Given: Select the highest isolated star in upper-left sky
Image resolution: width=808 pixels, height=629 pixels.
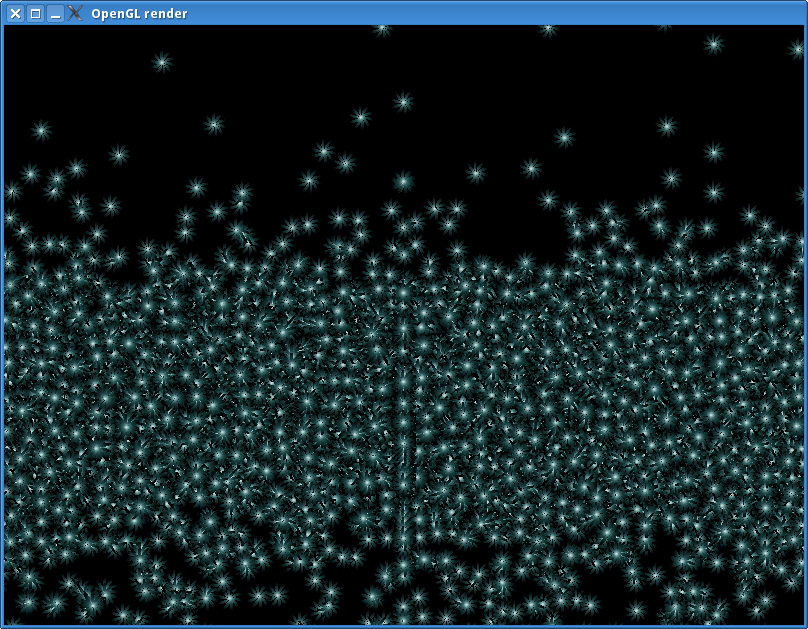Looking at the screenshot, I should coord(162,62).
